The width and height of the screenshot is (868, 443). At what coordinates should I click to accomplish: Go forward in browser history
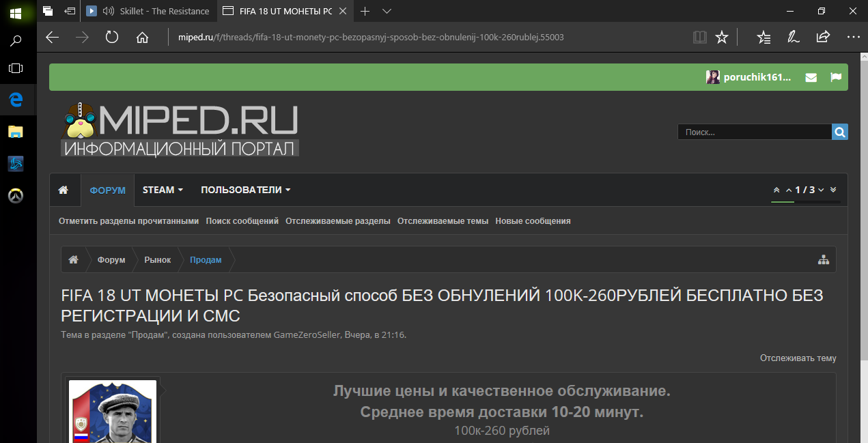(83, 38)
